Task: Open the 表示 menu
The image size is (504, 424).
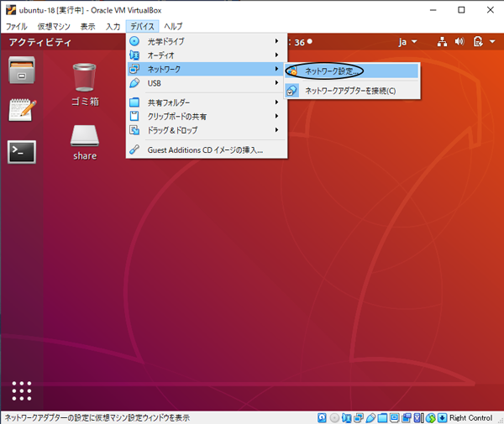Action: click(x=87, y=26)
